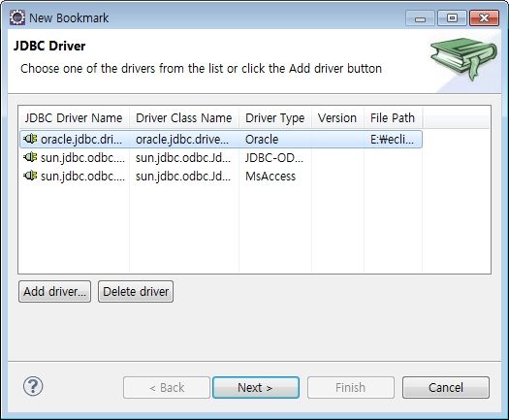Click the disabled < Back button
Viewport: 509px width, 420px height.
[x=167, y=387]
